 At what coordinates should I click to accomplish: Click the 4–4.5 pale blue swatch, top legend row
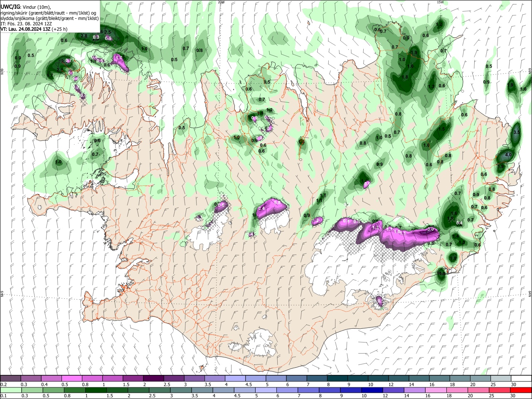pos(235,379)
